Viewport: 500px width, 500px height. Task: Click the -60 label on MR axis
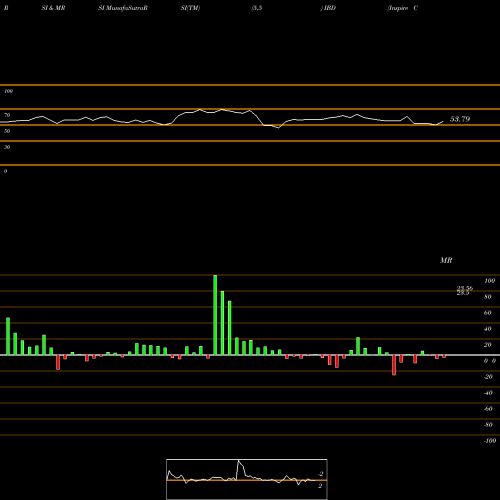pos(488,409)
